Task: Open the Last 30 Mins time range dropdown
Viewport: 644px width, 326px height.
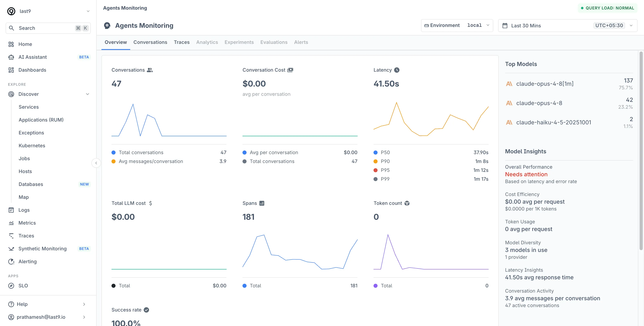Action: pyautogui.click(x=568, y=26)
